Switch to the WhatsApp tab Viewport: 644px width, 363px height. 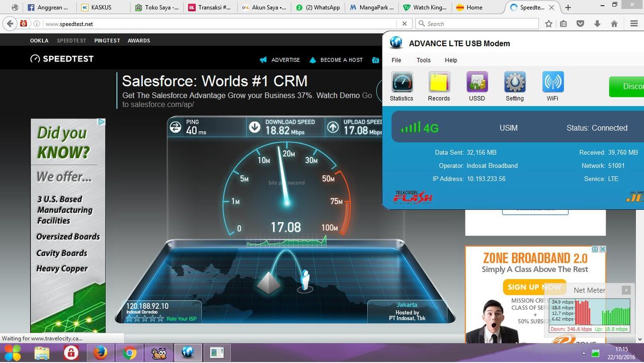(318, 8)
